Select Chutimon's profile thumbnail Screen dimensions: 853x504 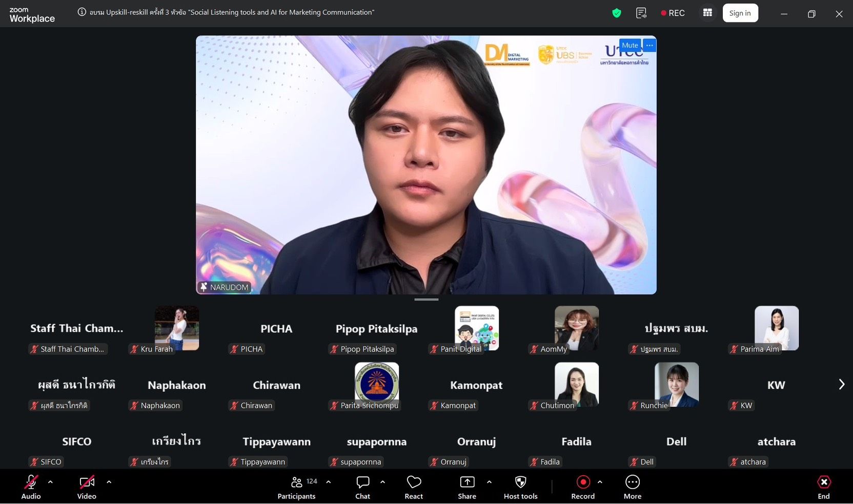[577, 385]
